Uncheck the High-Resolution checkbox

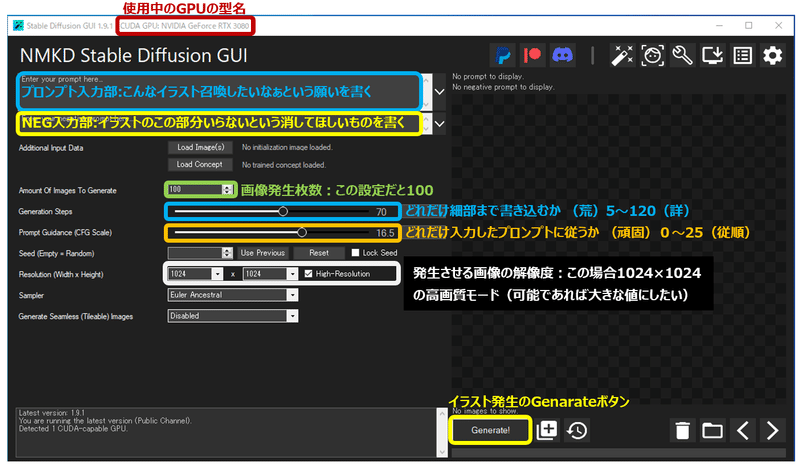pos(308,274)
